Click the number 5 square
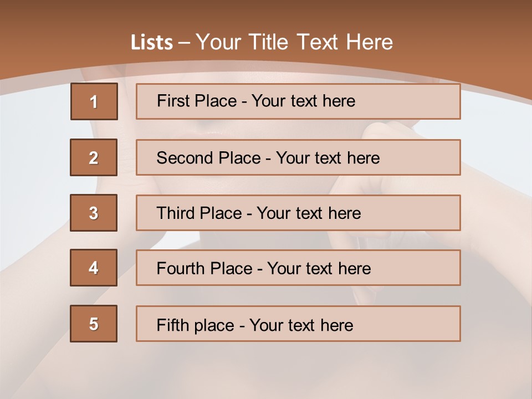Viewport: 532px width, 399px height. [94, 323]
